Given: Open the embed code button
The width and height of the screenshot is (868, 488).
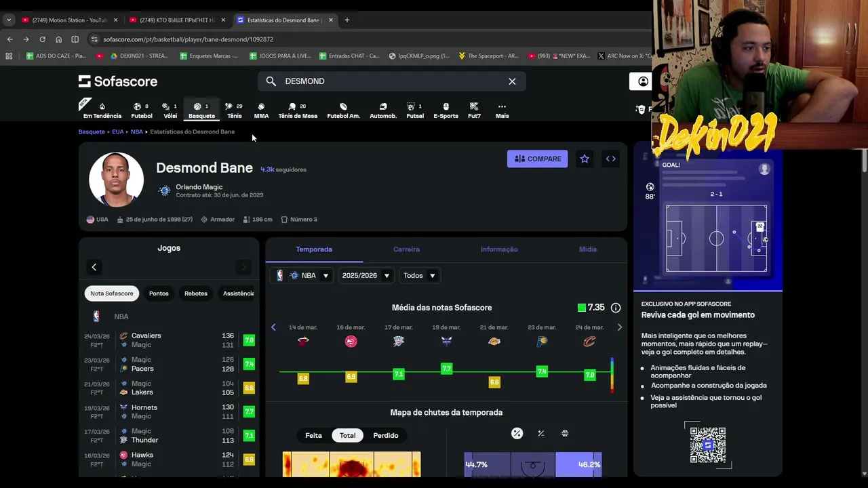Looking at the screenshot, I should (611, 159).
